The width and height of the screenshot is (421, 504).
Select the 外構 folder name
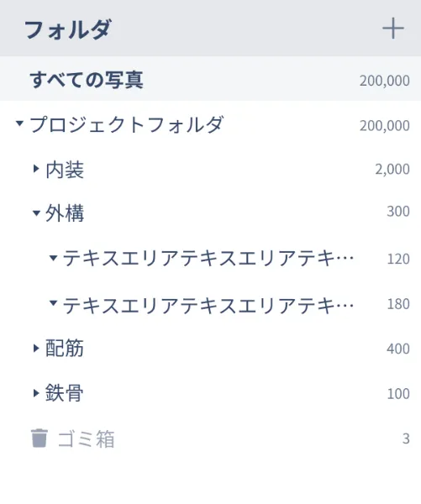65,213
